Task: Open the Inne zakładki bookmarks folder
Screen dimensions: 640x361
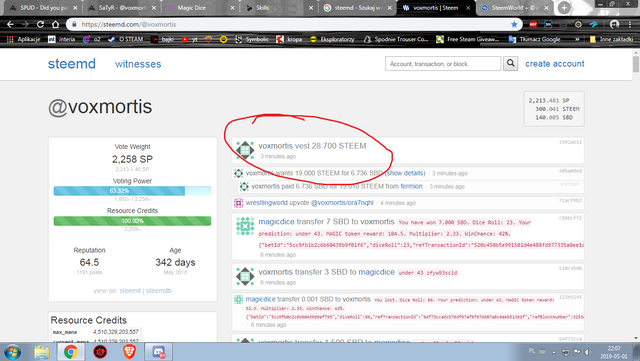Action: pos(611,39)
